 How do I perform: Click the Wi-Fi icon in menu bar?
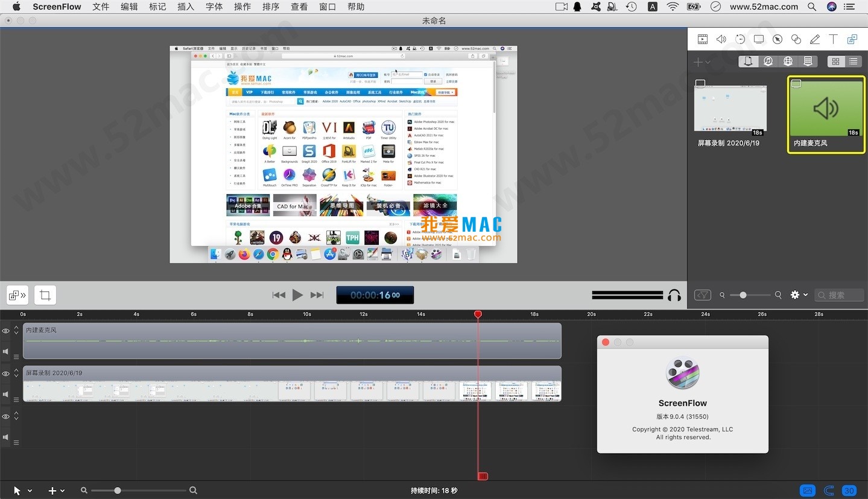pos(673,7)
